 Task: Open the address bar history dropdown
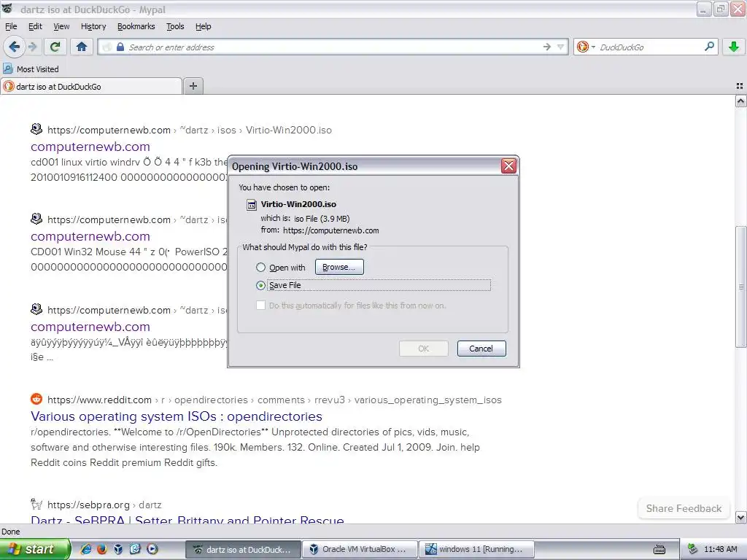point(561,47)
